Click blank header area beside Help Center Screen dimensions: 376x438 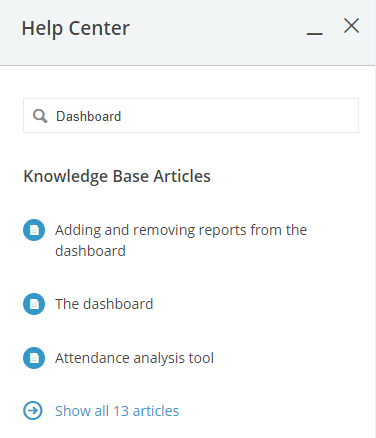217,30
